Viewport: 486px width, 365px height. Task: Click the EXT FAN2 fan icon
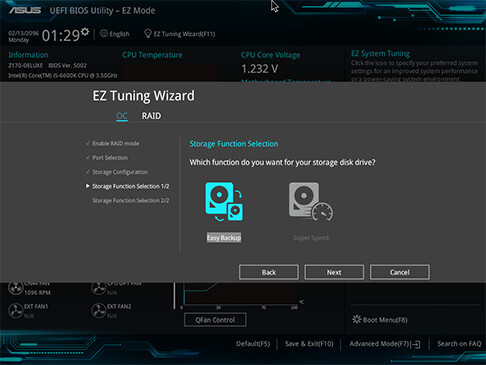click(99, 310)
